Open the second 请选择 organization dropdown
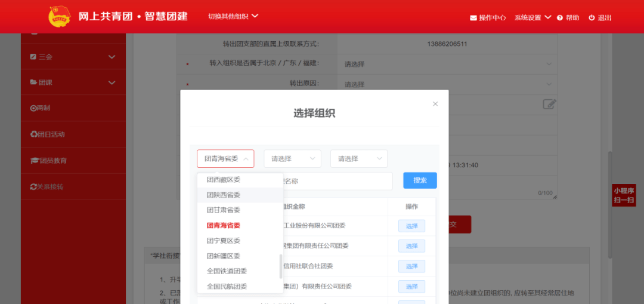The width and height of the screenshot is (644, 304). [292, 159]
